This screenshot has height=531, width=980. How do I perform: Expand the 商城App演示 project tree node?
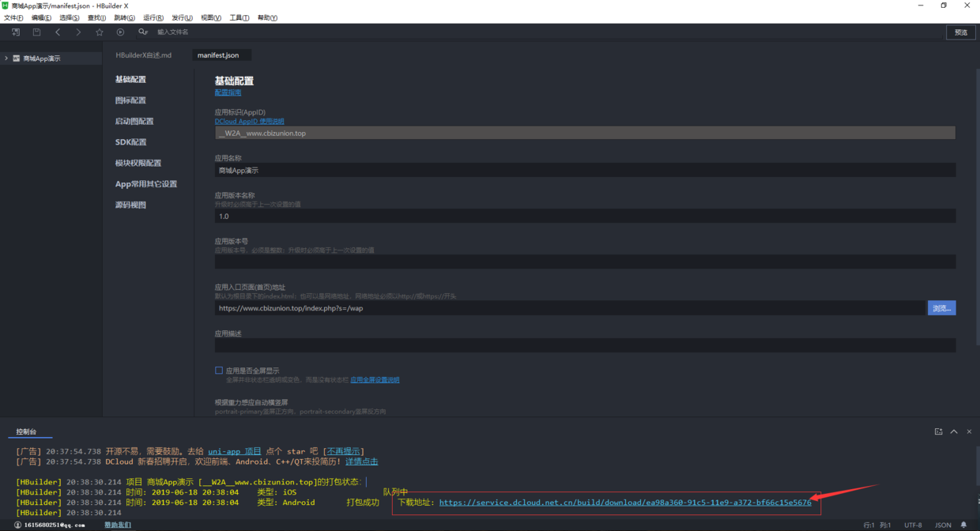click(6, 58)
